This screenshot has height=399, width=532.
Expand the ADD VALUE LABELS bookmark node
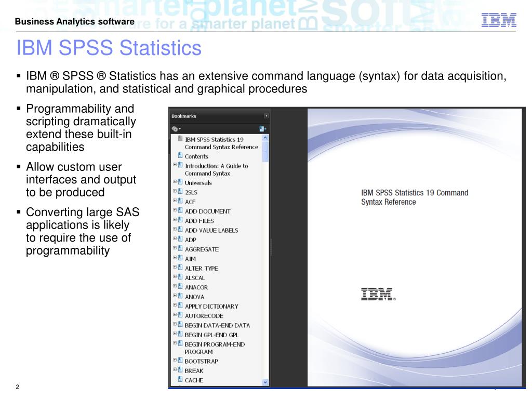point(175,229)
